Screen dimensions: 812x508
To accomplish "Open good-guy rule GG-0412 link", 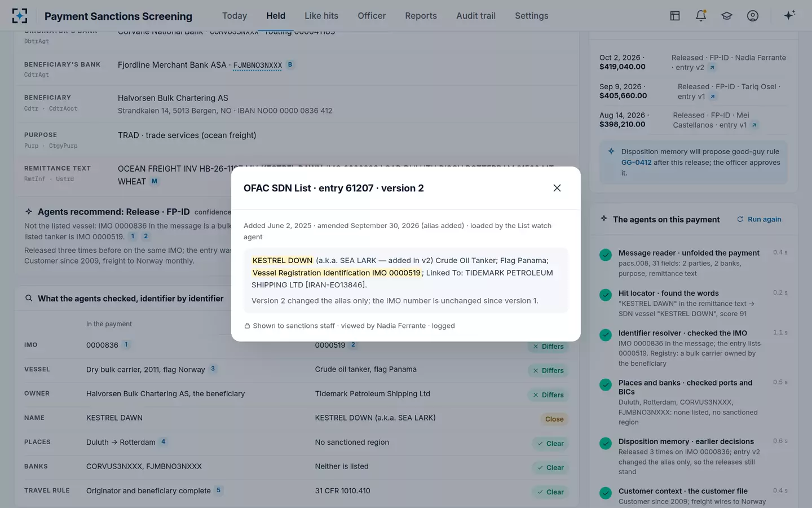I will [636, 163].
